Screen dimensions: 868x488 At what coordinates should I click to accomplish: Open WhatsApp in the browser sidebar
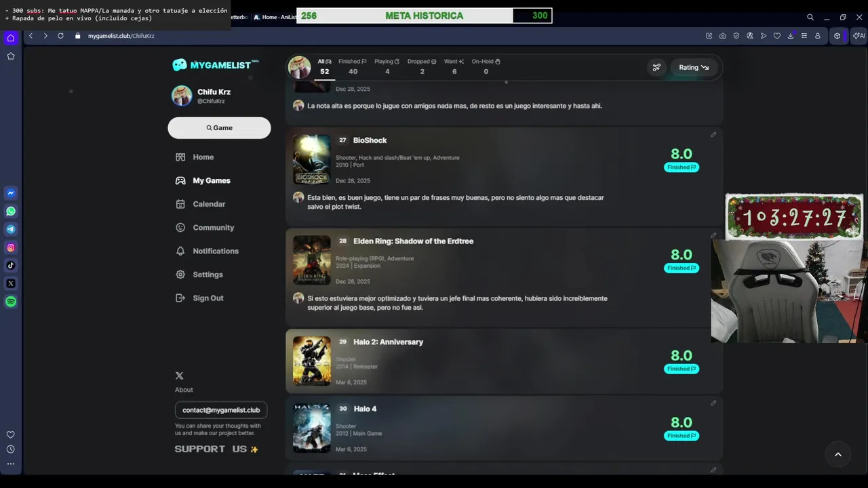coord(11,211)
